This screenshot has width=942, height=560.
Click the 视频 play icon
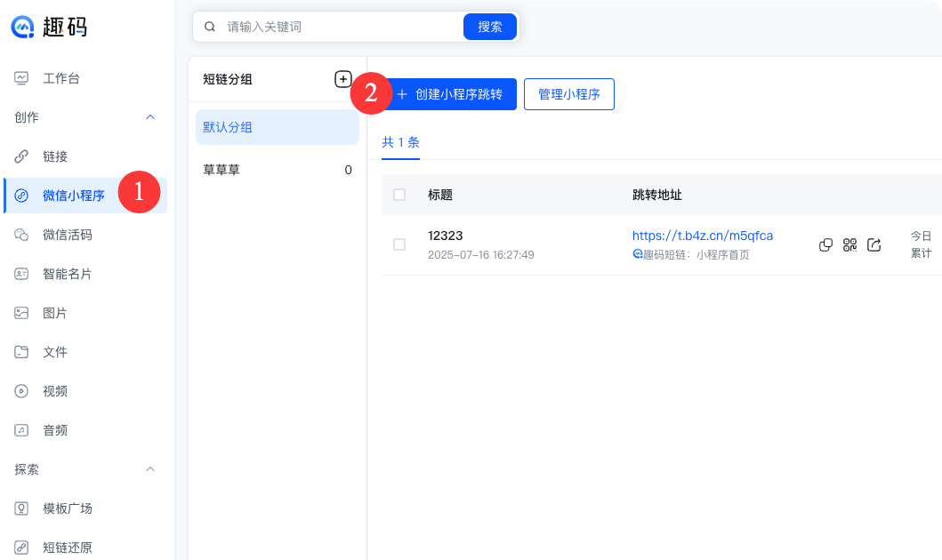click(x=21, y=391)
